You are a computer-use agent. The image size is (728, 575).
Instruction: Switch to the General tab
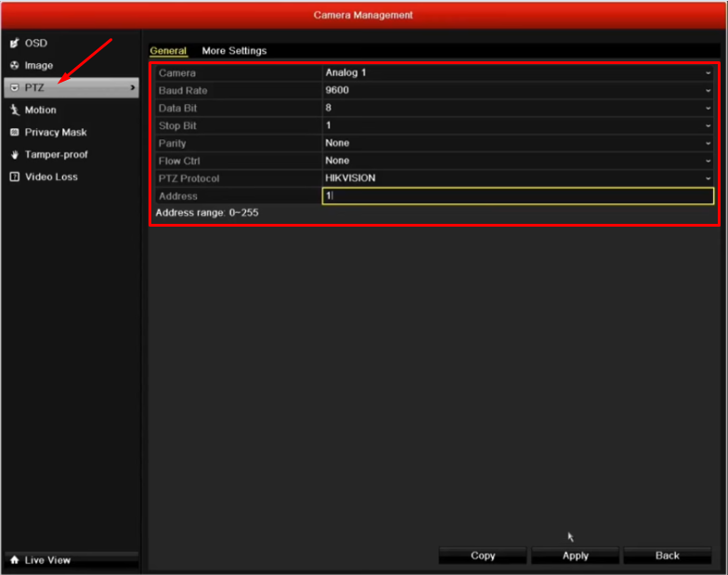pos(168,50)
